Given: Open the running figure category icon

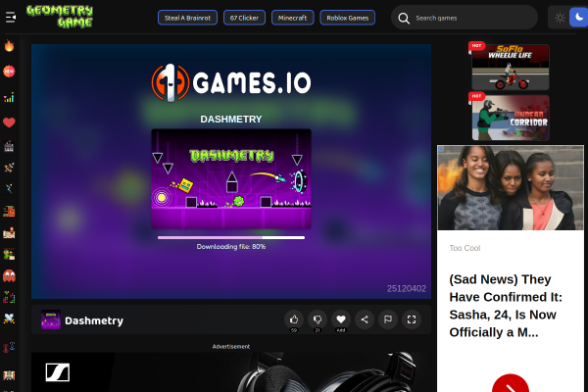Looking at the screenshot, I should pos(9,188).
